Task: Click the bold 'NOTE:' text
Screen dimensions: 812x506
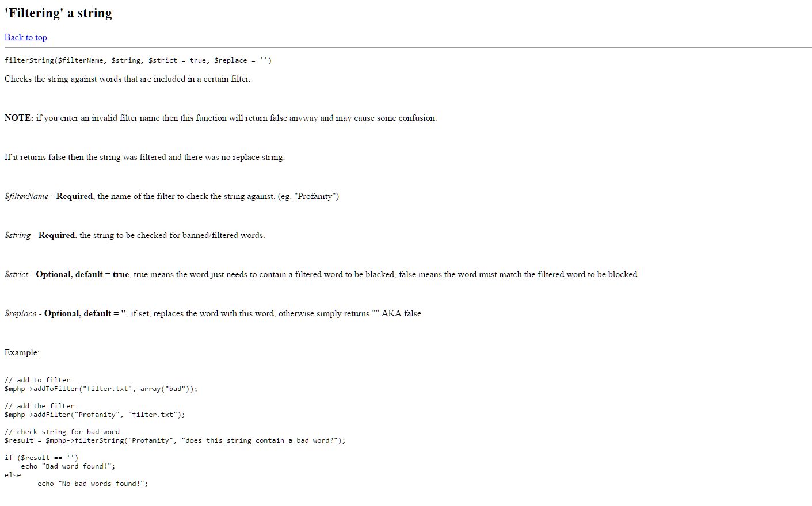Action: tap(19, 118)
